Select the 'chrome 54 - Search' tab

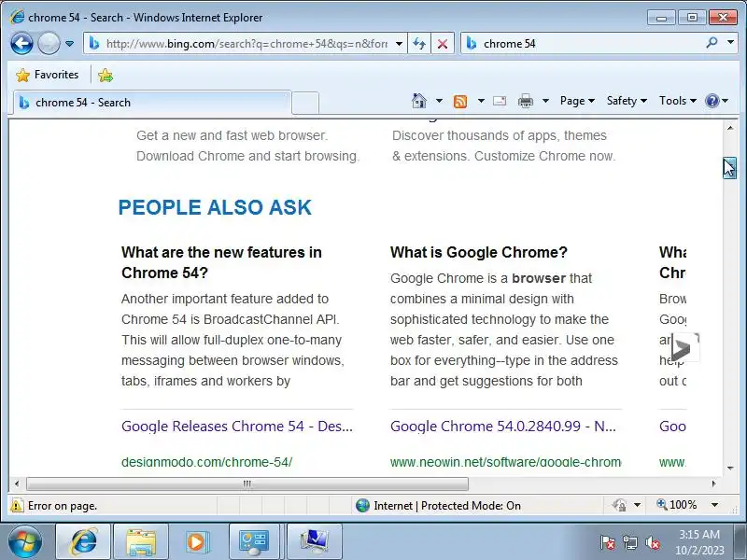point(151,103)
